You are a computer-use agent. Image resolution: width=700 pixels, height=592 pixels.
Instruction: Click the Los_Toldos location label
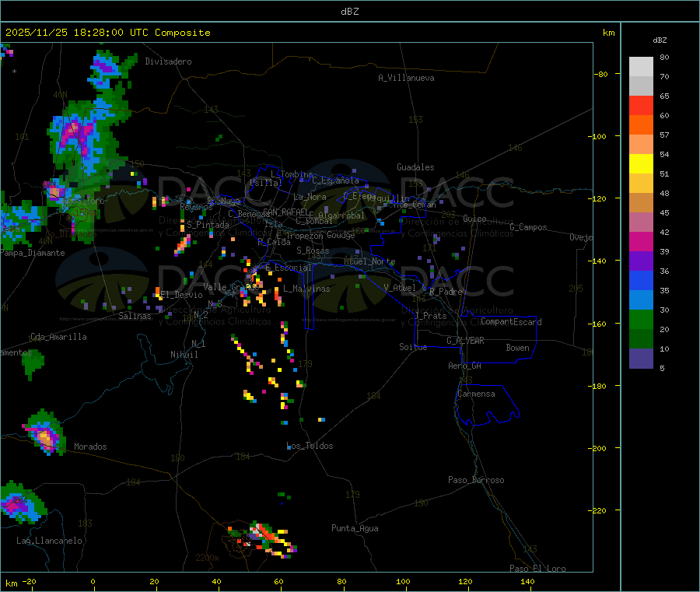pos(310,446)
